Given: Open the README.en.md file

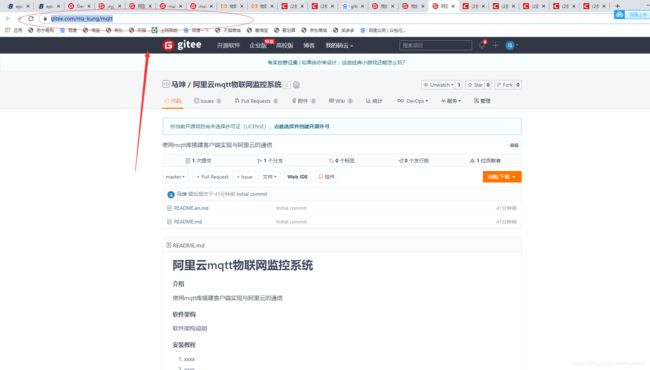Looking at the screenshot, I should [x=191, y=208].
